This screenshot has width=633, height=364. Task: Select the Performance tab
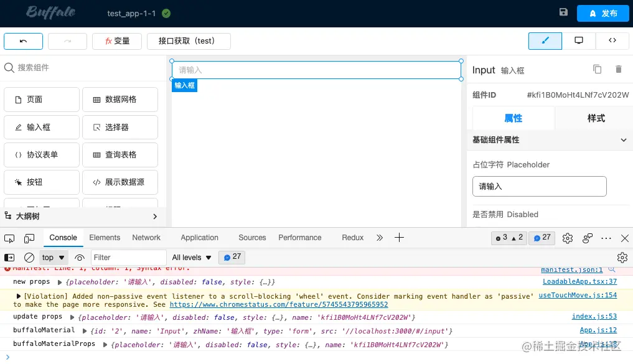coord(299,238)
